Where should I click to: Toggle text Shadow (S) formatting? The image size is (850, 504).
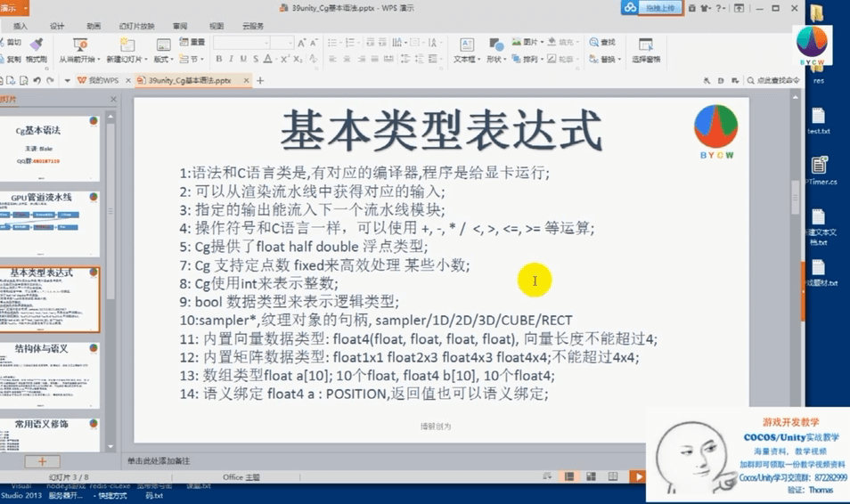click(x=256, y=59)
